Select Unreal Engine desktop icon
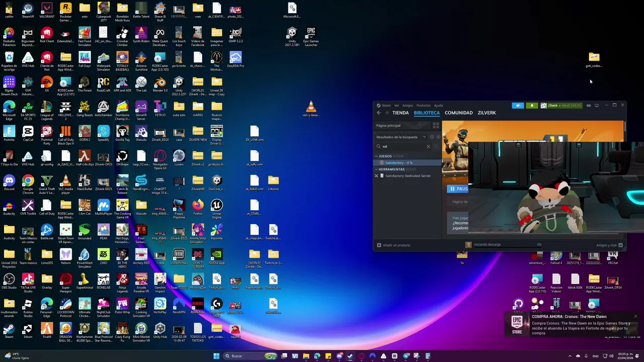The width and height of the screenshot is (644, 362). click(217, 207)
